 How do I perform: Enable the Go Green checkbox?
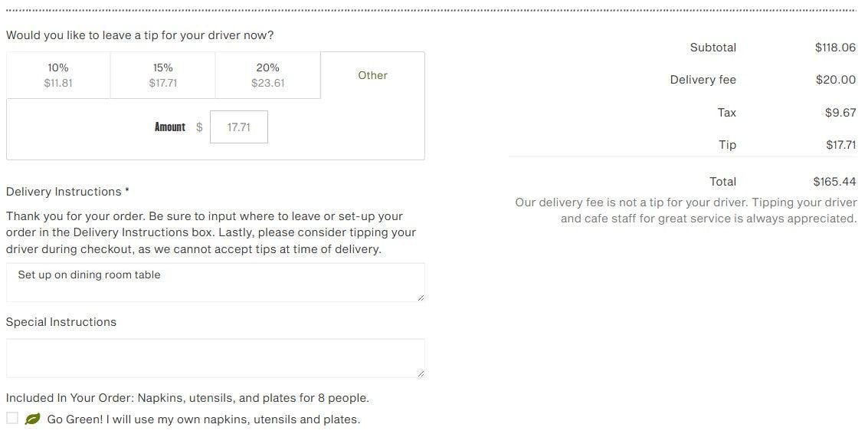point(12,418)
